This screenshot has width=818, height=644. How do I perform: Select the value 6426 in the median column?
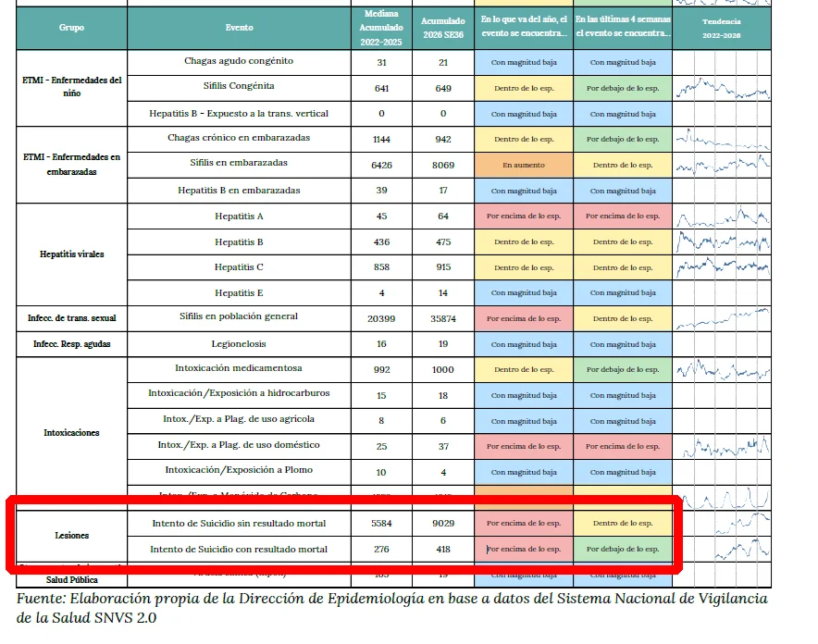point(381,165)
